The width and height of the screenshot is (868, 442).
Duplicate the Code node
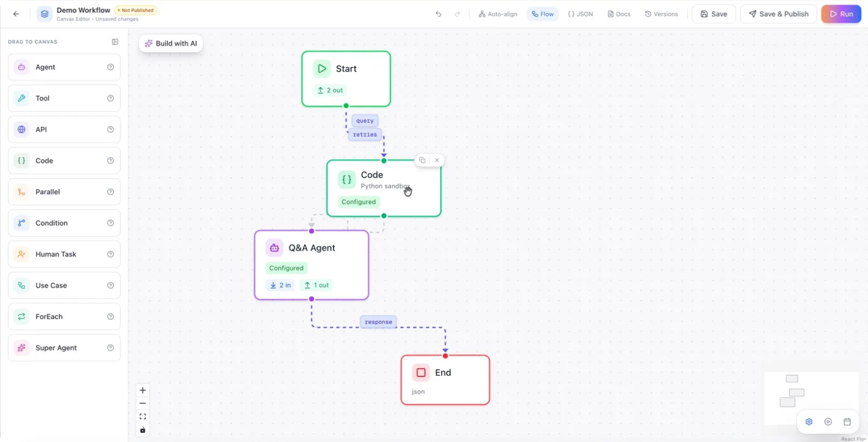click(422, 160)
